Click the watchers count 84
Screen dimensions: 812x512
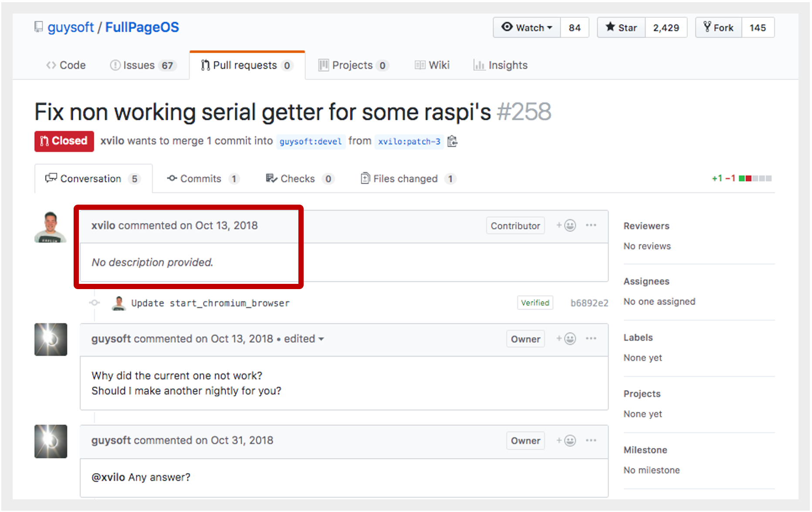(575, 27)
